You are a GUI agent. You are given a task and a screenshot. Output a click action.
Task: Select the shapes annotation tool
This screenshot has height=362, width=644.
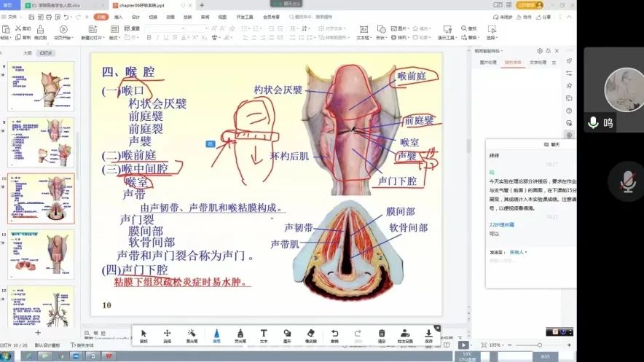[287, 335]
